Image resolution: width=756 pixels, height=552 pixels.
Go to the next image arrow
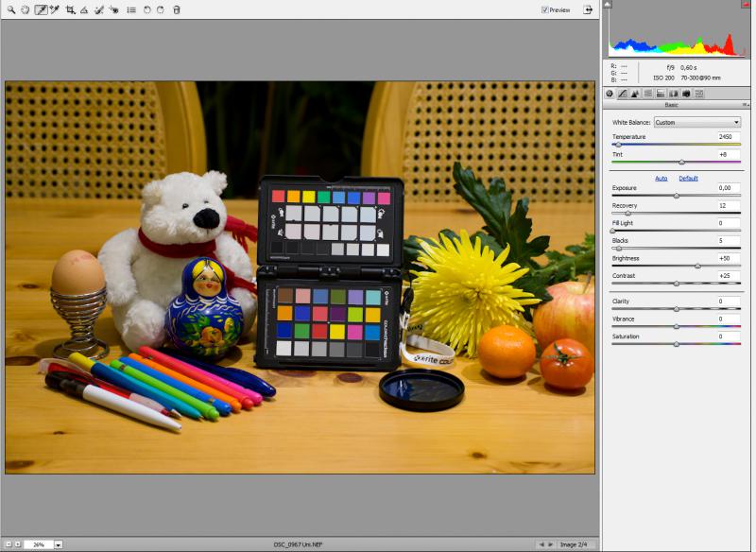[x=551, y=544]
